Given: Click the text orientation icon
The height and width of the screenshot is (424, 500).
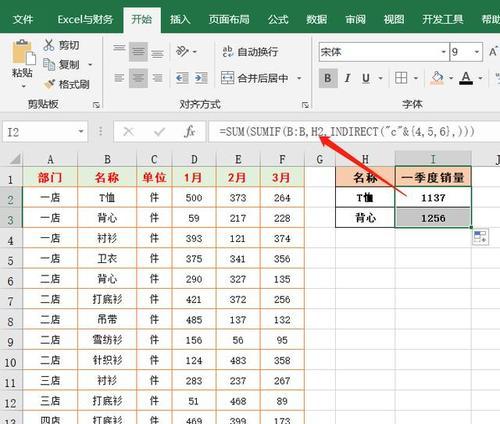Looking at the screenshot, I should point(182,51).
